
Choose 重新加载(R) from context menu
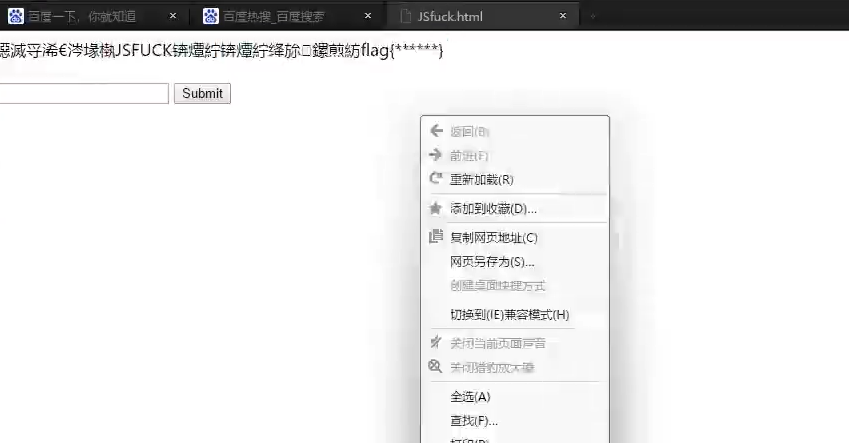(482, 180)
